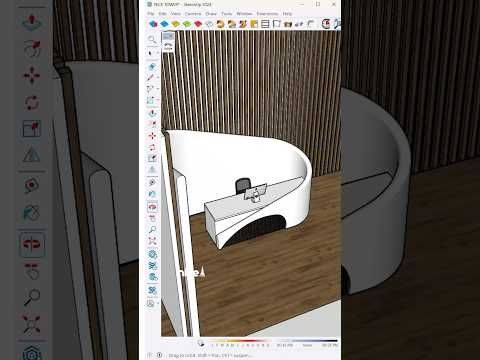Open the View menu
This screenshot has height=360, width=480.
[176, 14]
